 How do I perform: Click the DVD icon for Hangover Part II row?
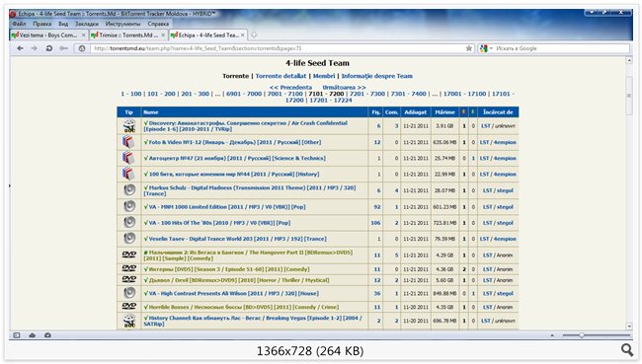[x=129, y=255]
